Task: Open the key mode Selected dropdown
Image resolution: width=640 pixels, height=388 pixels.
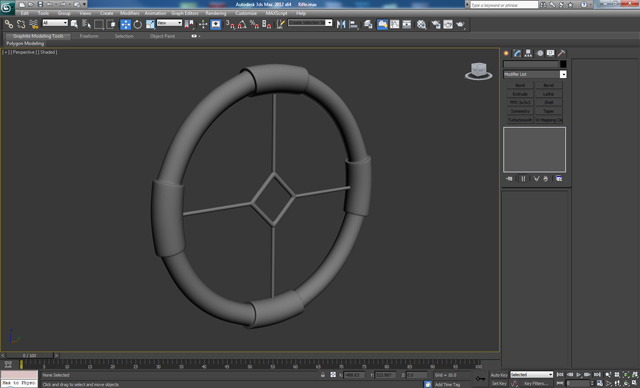Action: (x=531, y=375)
